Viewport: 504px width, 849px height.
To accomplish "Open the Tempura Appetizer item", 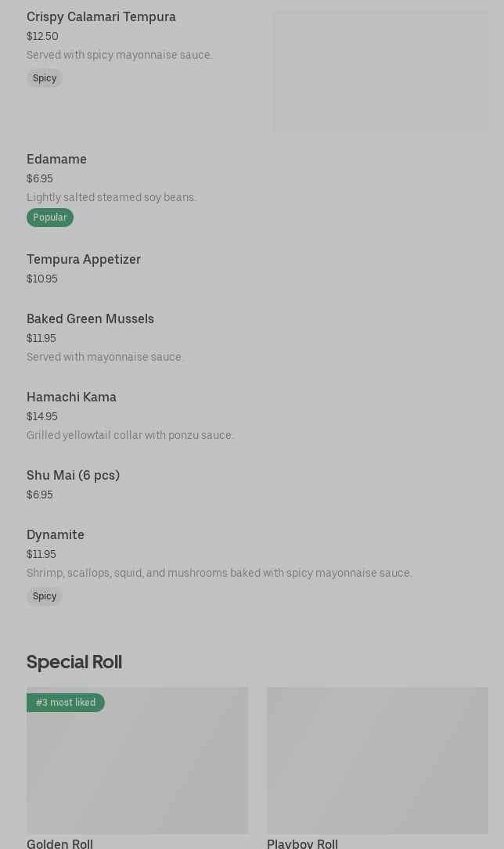I will [x=84, y=260].
